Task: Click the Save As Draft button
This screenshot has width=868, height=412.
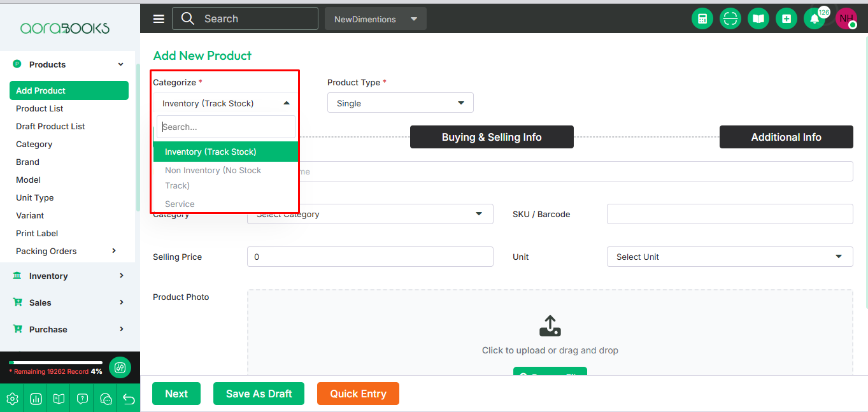Action: point(259,394)
